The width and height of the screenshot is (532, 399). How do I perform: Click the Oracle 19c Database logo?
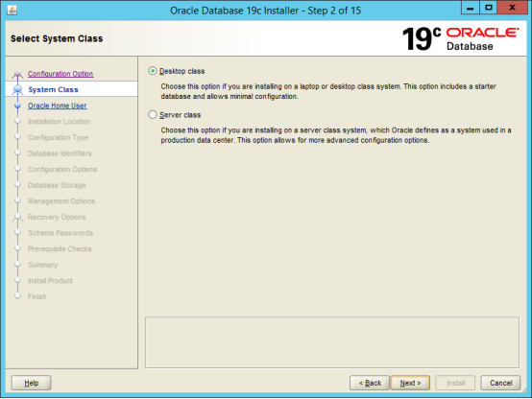tap(460, 38)
